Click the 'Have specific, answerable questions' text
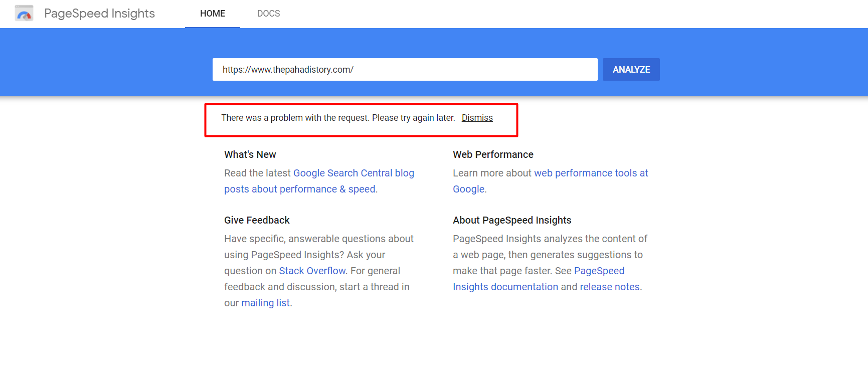The width and height of the screenshot is (868, 387). point(318,239)
